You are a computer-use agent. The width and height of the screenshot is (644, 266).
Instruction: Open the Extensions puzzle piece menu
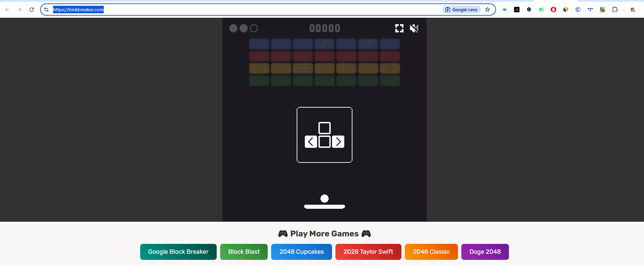615,10
